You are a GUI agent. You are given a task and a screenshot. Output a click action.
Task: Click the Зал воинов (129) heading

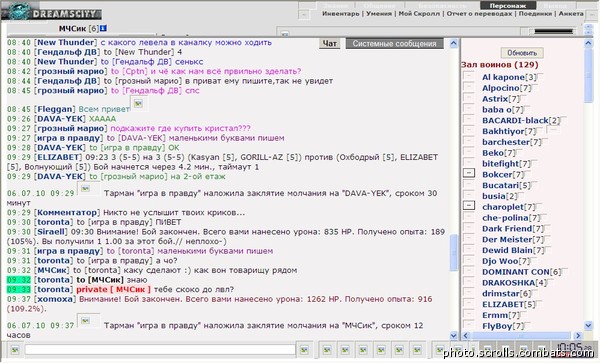click(x=499, y=65)
